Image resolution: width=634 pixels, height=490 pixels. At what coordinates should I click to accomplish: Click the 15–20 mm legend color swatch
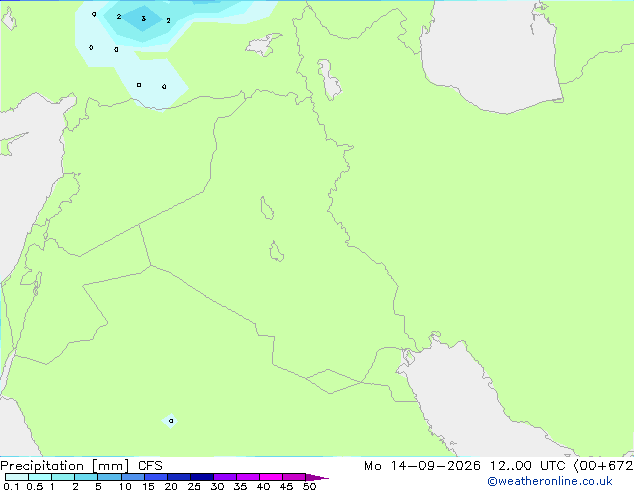156,477
